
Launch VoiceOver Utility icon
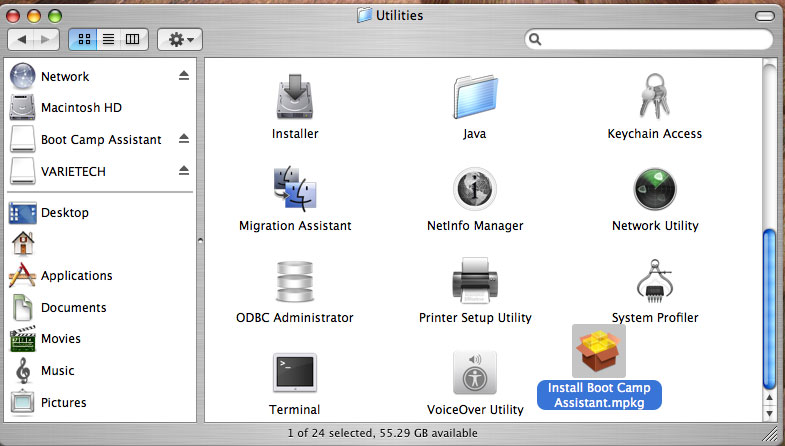point(475,373)
